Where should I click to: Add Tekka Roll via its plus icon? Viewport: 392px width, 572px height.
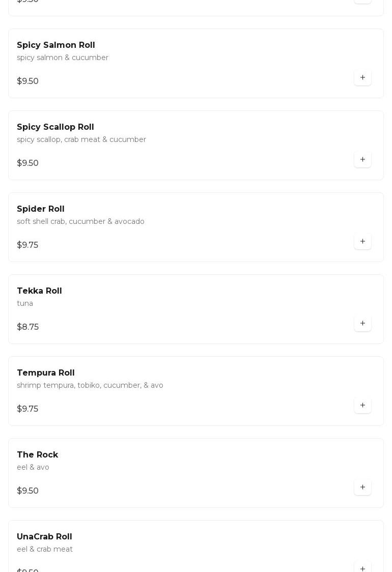[x=362, y=324]
